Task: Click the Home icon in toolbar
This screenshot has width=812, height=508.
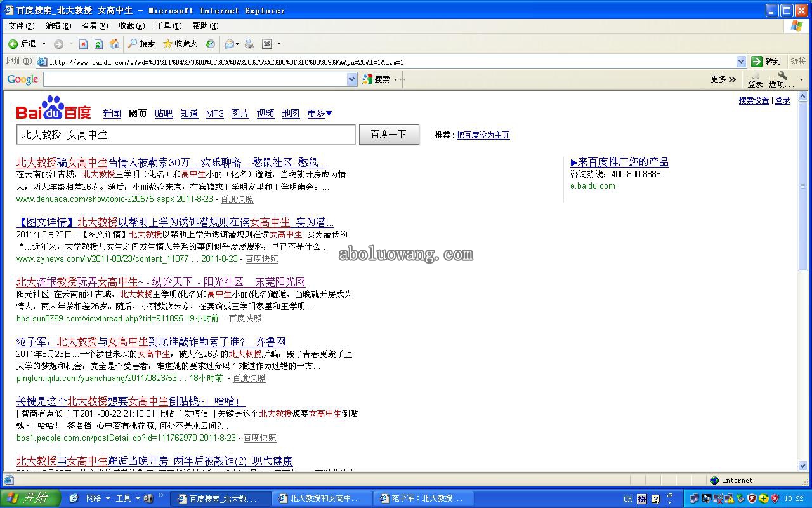Action: pos(114,44)
